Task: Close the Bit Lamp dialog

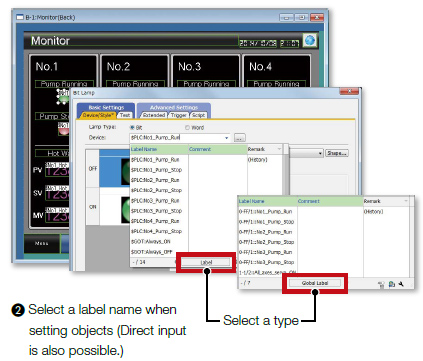Action: point(349,91)
